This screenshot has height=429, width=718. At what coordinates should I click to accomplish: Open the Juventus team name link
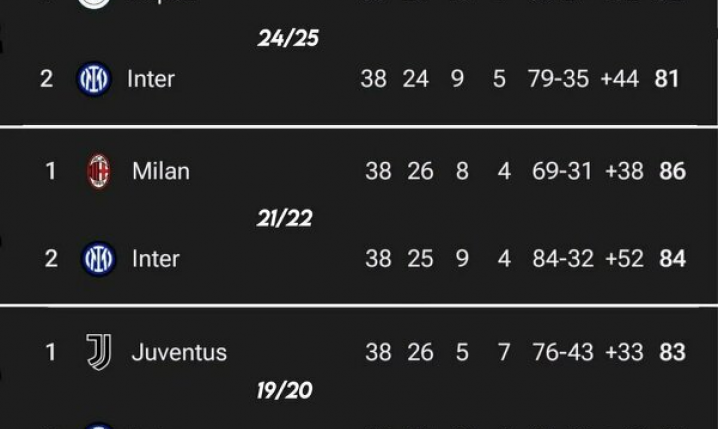tap(179, 352)
